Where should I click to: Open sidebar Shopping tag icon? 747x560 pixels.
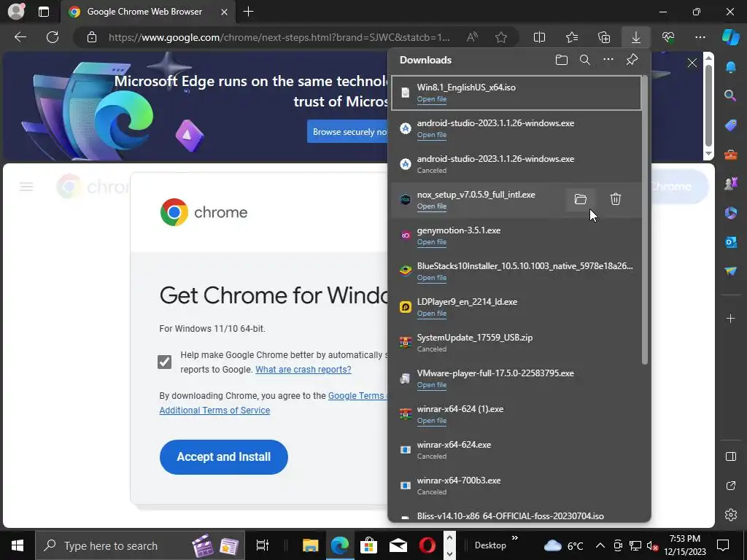[x=731, y=125]
